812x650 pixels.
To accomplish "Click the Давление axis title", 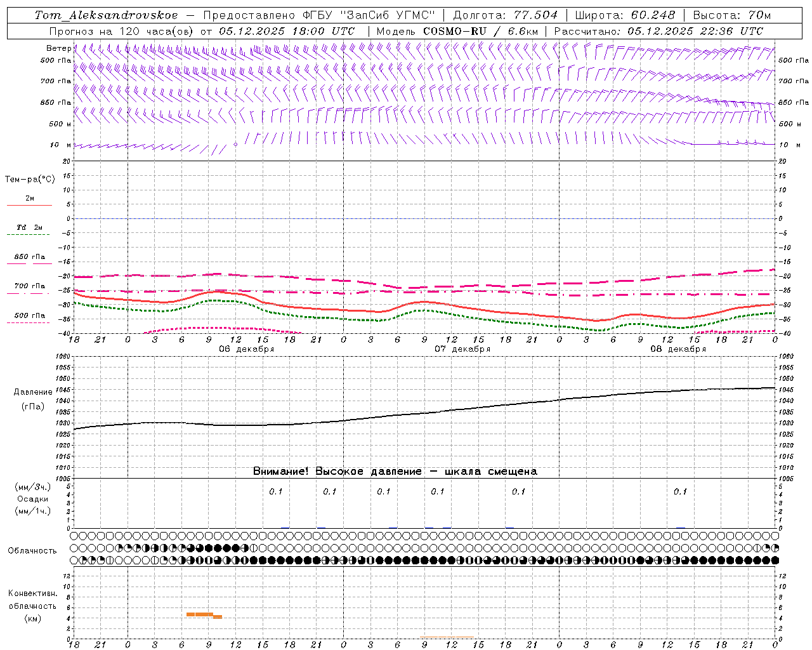I will (33, 392).
